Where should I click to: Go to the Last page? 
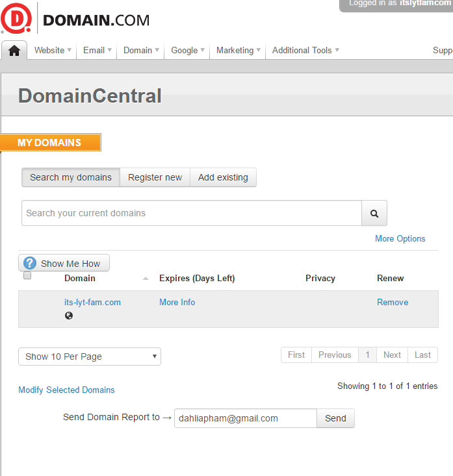coord(422,355)
